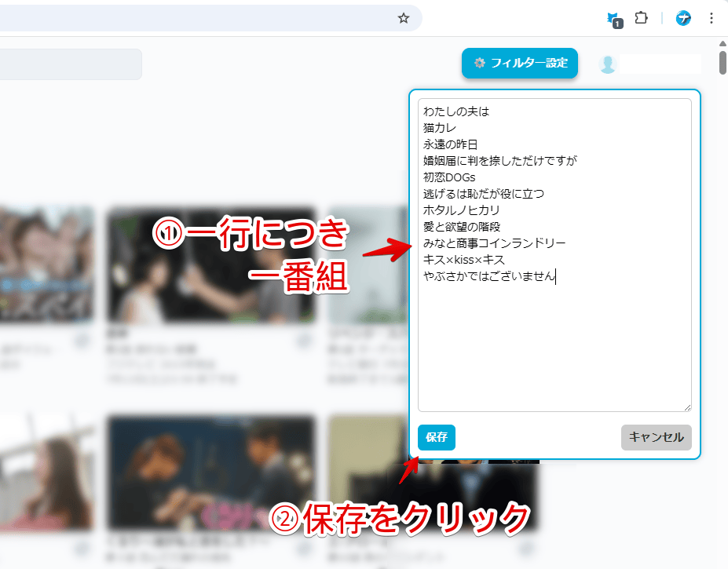The image size is (728, 569).
Task: Open the blurred thumbnail with pink title text
Action: [210, 472]
